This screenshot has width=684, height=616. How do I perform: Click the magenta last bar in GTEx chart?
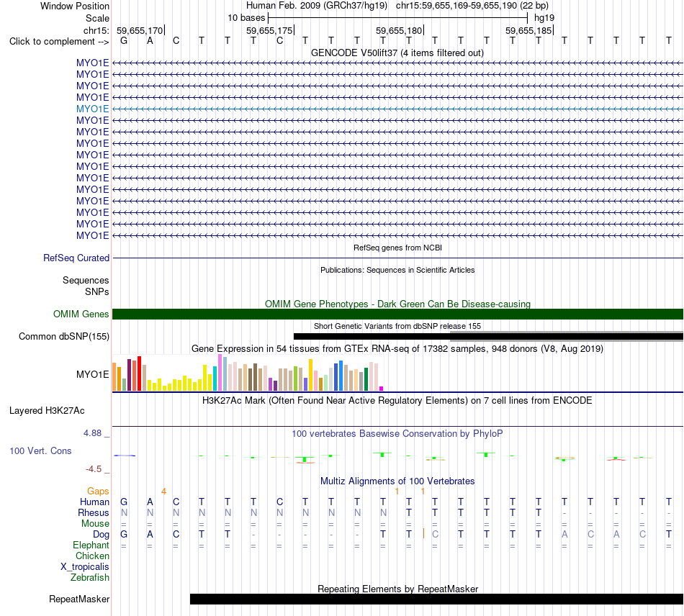pyautogui.click(x=382, y=389)
